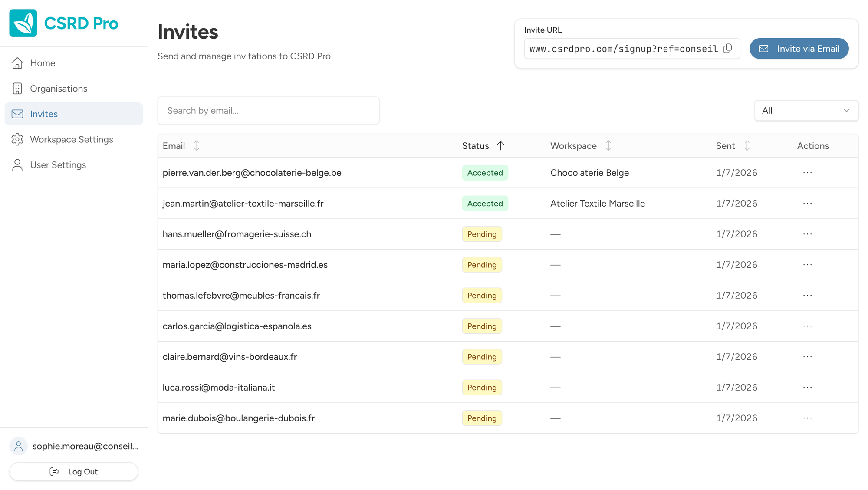Open actions menu for hans.mueller@fromagerie-suisse.ch
The height and width of the screenshot is (490, 868).
click(x=807, y=234)
